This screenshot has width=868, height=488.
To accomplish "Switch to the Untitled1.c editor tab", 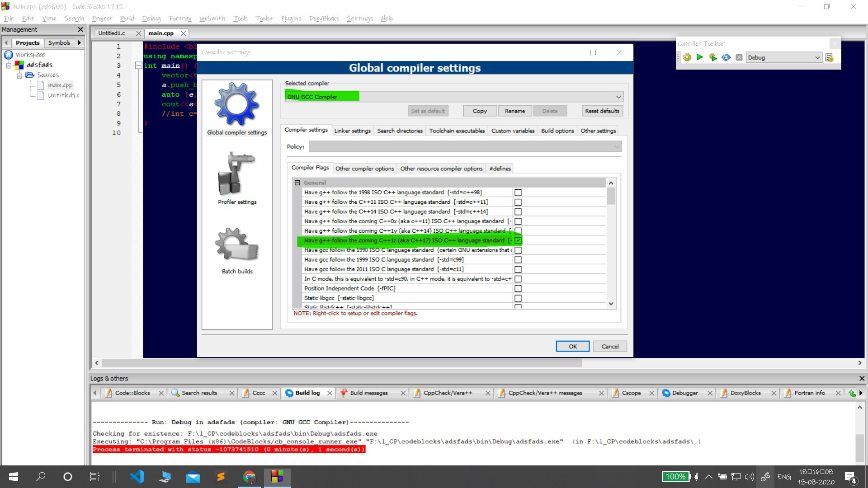I will 112,33.
